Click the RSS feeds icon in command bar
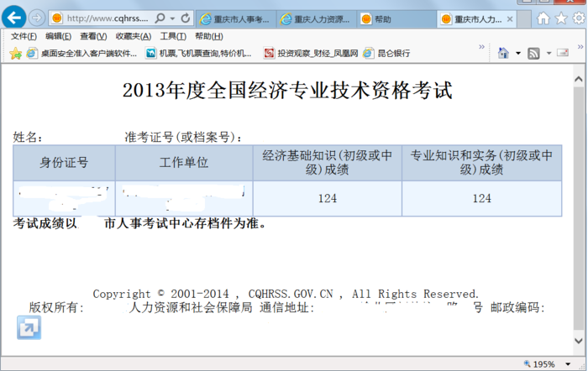 533,54
